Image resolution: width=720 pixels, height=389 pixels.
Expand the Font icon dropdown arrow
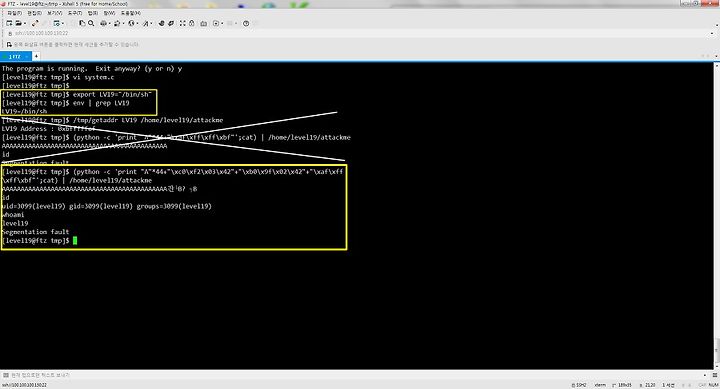tap(152, 23)
